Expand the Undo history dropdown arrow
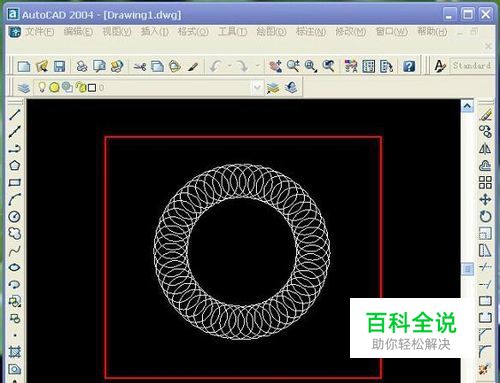Image resolution: width=500 pixels, height=383 pixels. click(229, 66)
